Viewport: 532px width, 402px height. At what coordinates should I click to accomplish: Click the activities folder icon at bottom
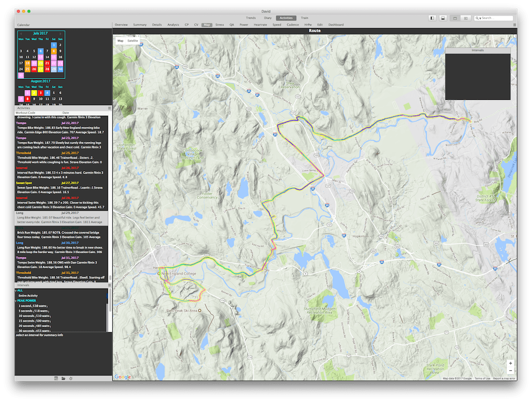[x=63, y=378]
